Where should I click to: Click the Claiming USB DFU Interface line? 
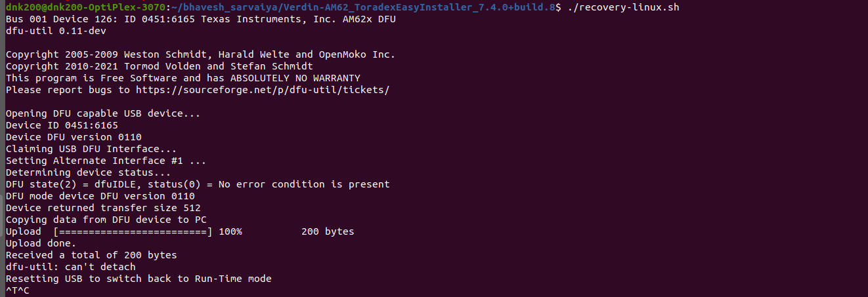[82, 149]
